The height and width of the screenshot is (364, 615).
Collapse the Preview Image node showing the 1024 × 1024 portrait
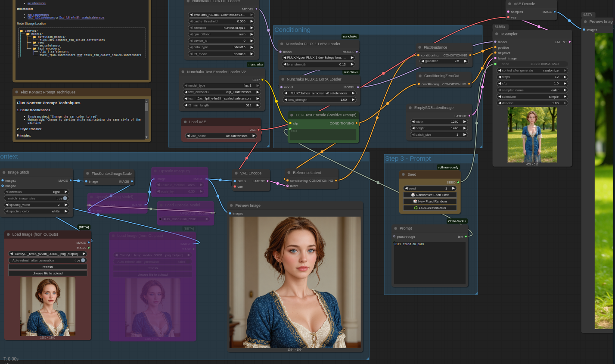[x=231, y=205]
